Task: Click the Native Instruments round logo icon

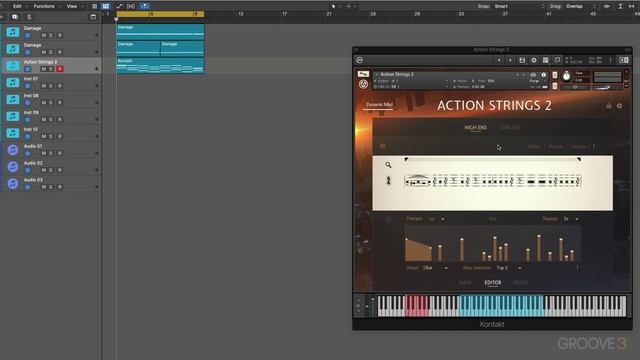Action: point(363,84)
